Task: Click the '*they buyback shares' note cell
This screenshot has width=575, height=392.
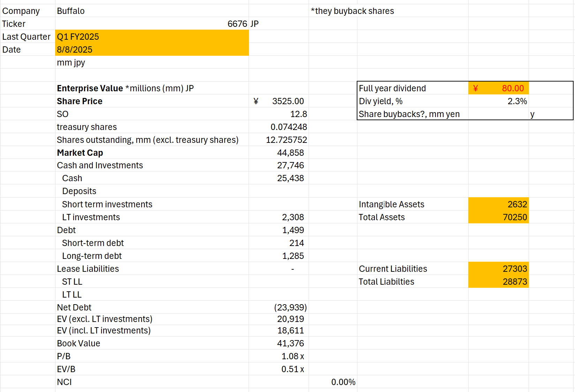Action: coord(352,11)
